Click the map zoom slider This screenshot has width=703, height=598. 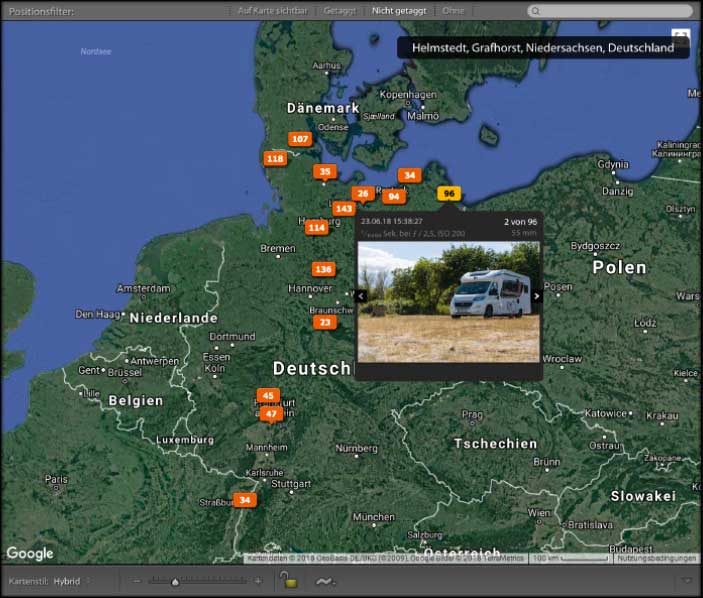(x=198, y=581)
